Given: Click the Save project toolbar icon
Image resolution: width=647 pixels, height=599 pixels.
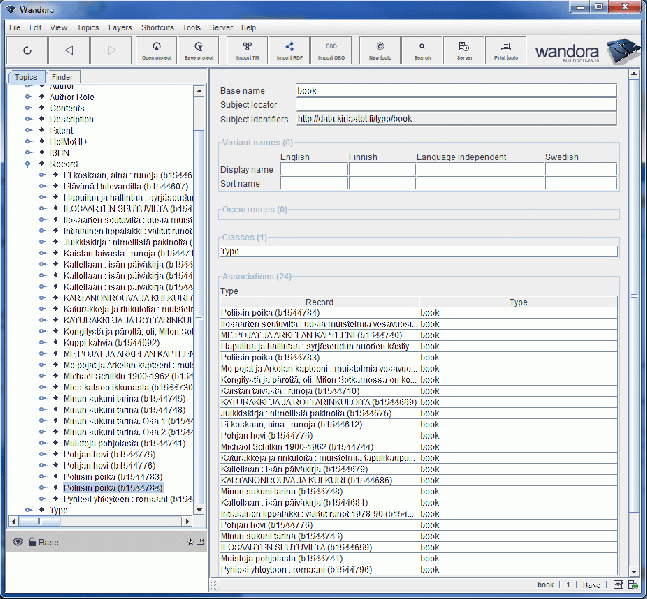Looking at the screenshot, I should 204,49.
